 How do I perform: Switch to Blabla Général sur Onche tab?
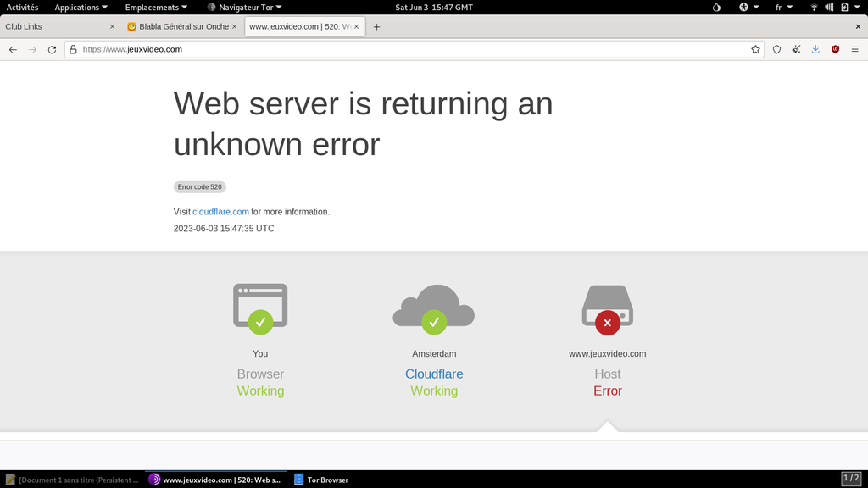coord(183,26)
